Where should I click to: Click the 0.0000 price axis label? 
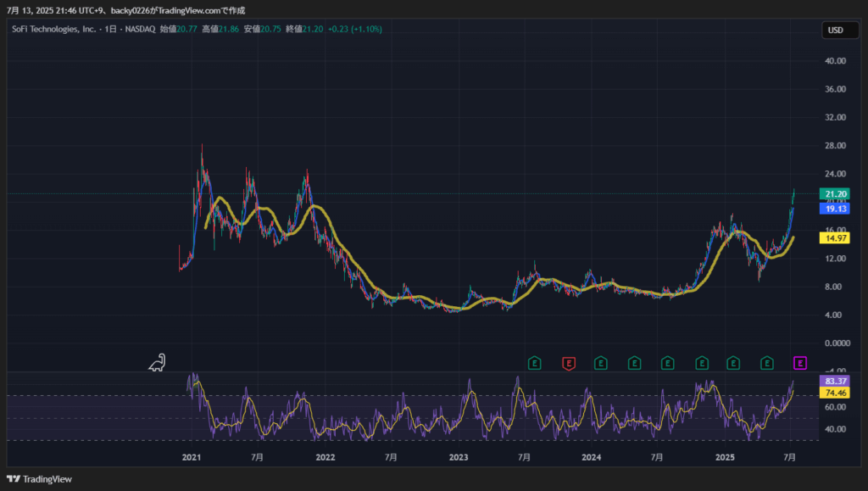837,343
